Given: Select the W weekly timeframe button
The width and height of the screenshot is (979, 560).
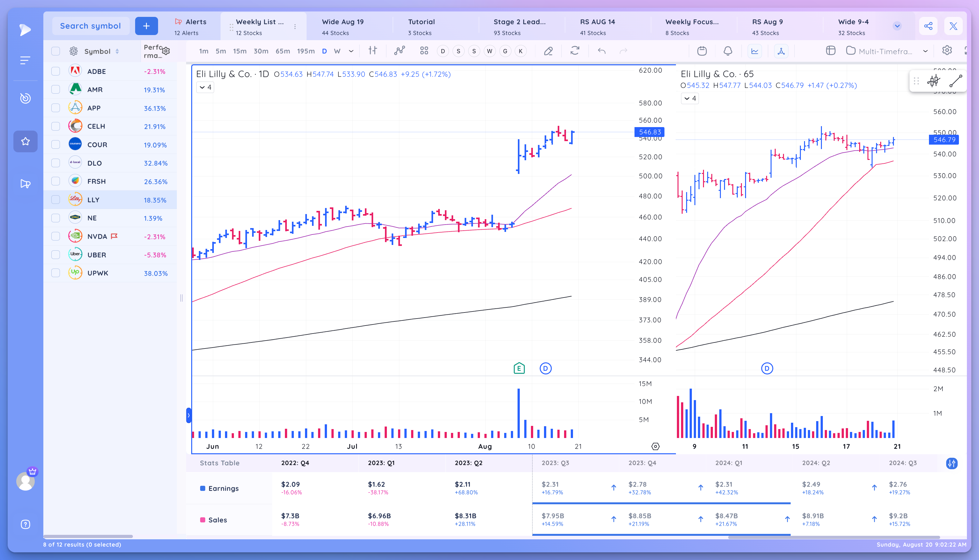Looking at the screenshot, I should [x=337, y=51].
